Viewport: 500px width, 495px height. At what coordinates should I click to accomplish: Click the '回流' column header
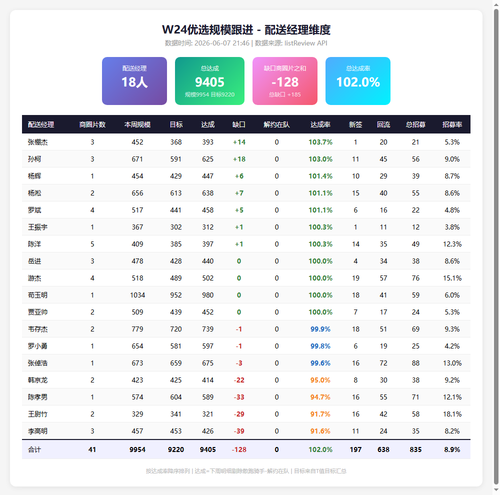384,125
